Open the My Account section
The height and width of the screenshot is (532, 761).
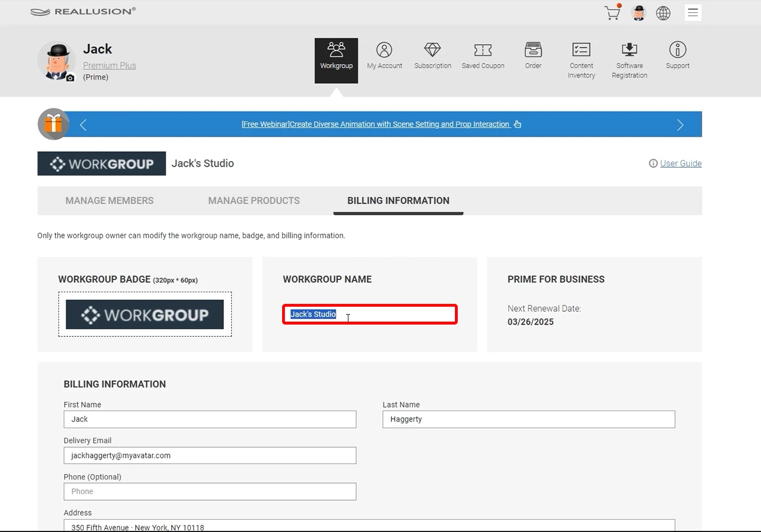(384, 56)
